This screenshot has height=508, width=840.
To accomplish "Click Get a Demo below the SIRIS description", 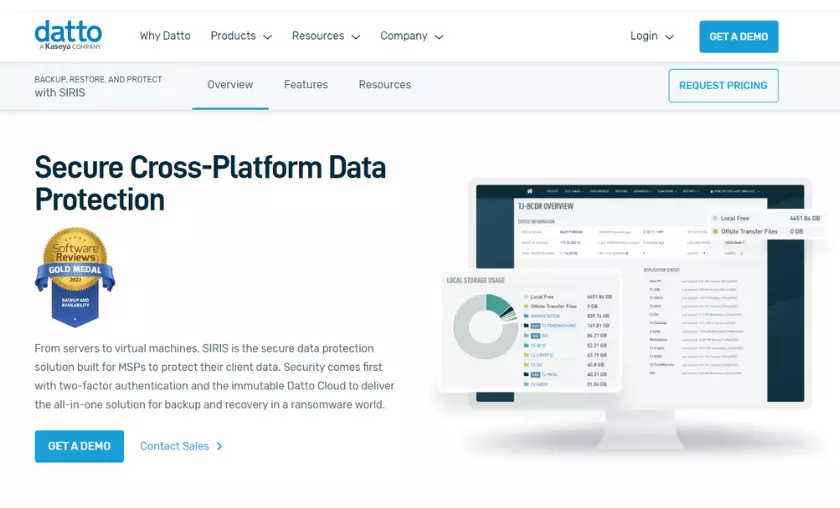I will pos(79,446).
